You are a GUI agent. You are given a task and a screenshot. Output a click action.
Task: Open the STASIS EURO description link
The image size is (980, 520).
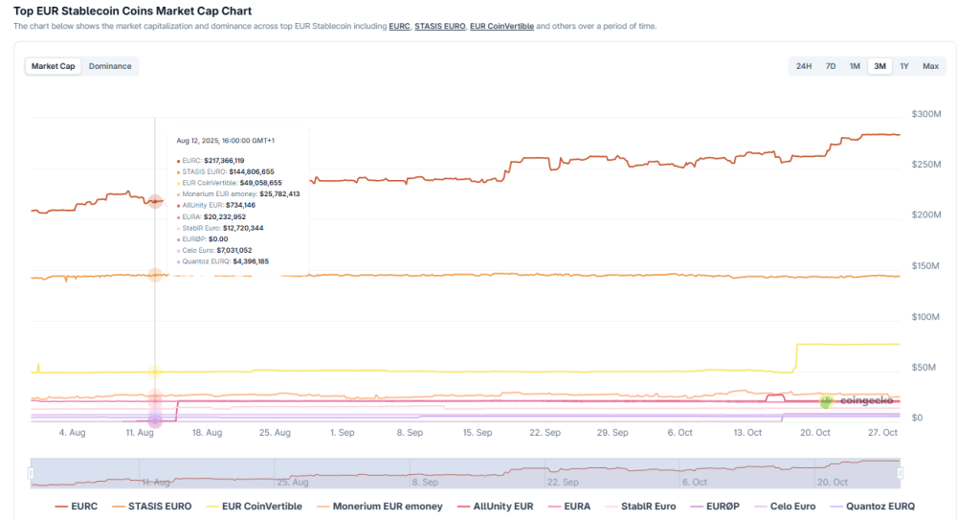click(439, 26)
